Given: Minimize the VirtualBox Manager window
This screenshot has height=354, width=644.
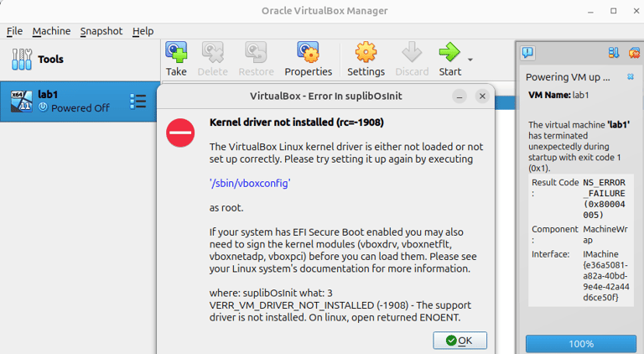Looking at the screenshot, I should 590,11.
